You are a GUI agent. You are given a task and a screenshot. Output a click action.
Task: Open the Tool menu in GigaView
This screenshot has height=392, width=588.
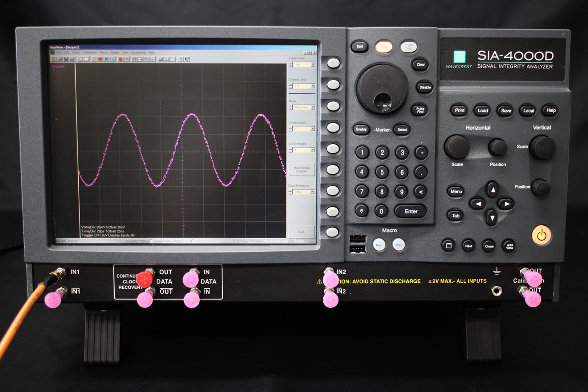[59, 53]
